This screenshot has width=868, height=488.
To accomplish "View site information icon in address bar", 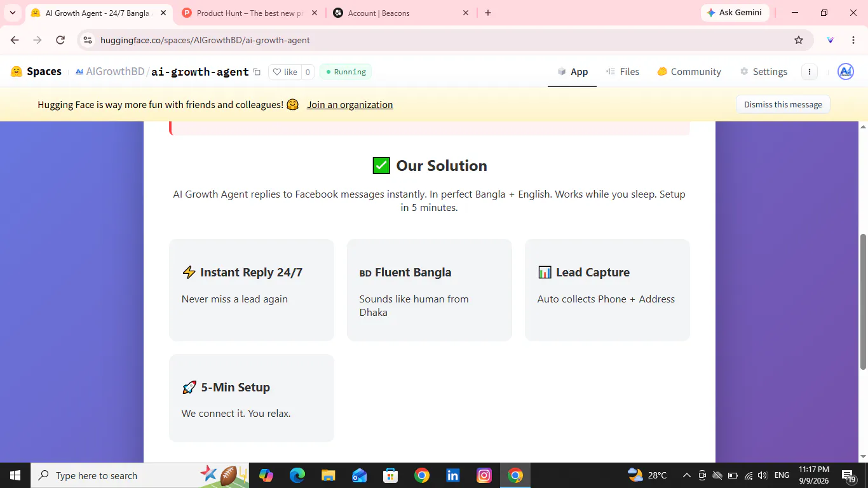I will tap(88, 40).
